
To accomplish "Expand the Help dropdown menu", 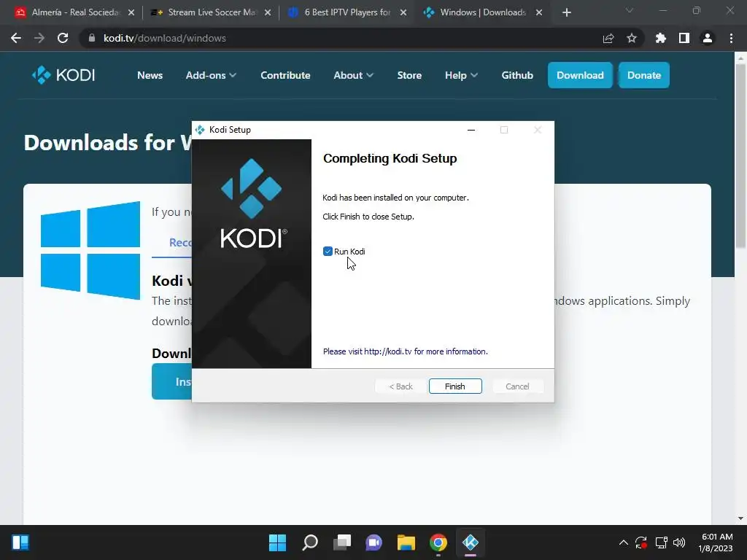I will click(461, 75).
